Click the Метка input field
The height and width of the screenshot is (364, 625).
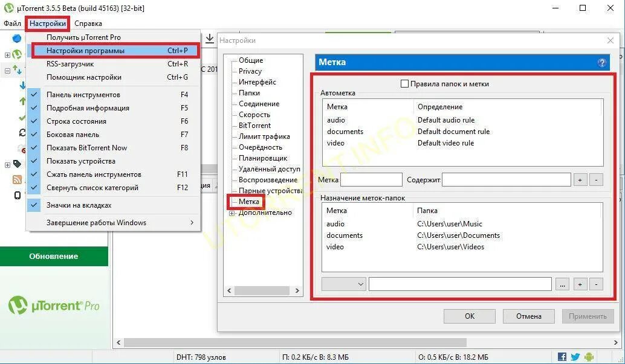click(372, 180)
